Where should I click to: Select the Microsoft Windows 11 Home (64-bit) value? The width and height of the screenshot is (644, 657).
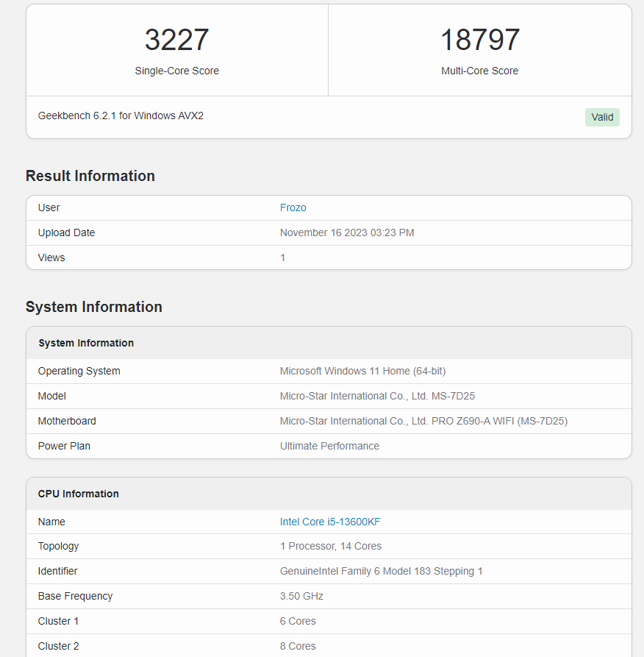pyautogui.click(x=362, y=371)
